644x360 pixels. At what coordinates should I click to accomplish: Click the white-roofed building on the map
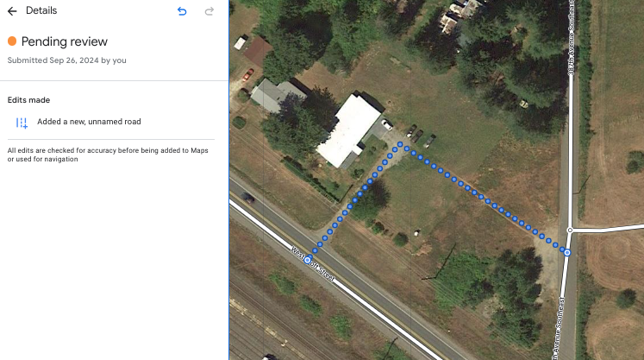click(x=348, y=130)
